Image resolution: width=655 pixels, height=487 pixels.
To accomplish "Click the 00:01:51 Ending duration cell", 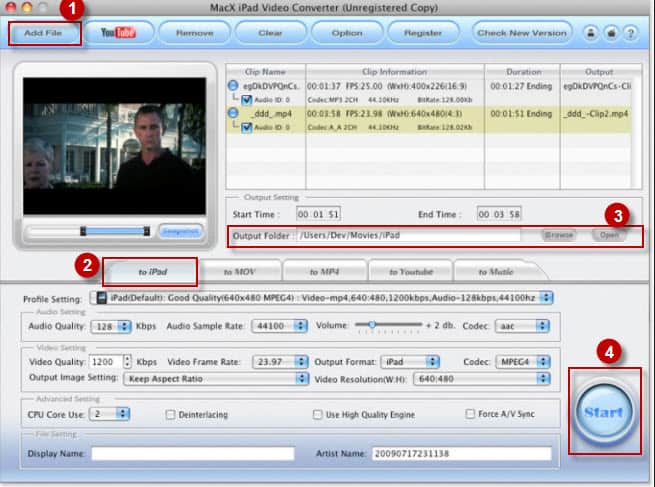I will pos(521,114).
